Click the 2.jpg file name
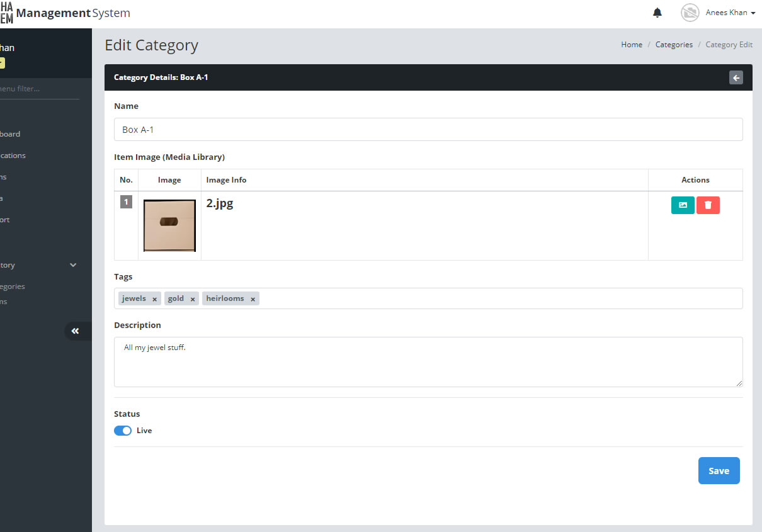Image resolution: width=762 pixels, height=532 pixels. [220, 203]
